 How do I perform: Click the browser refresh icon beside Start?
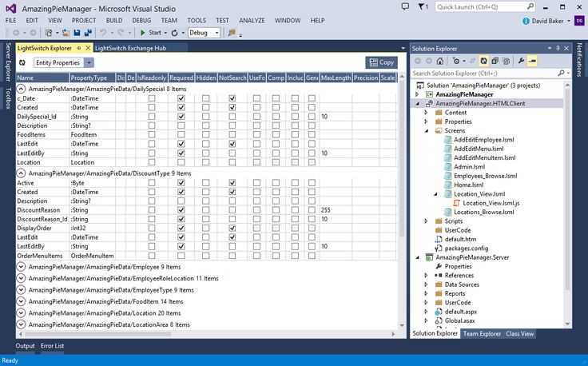point(174,33)
